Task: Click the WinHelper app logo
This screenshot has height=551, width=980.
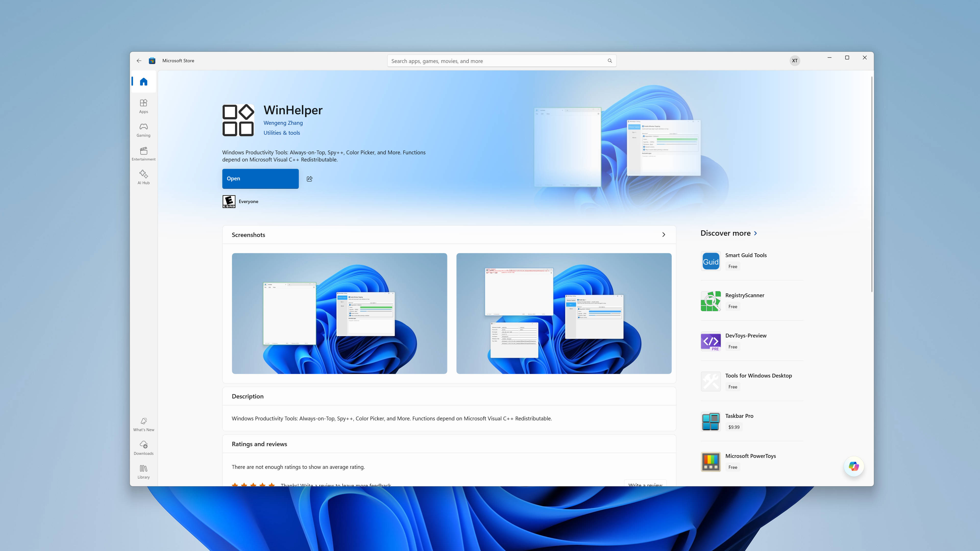Action: coord(238,120)
